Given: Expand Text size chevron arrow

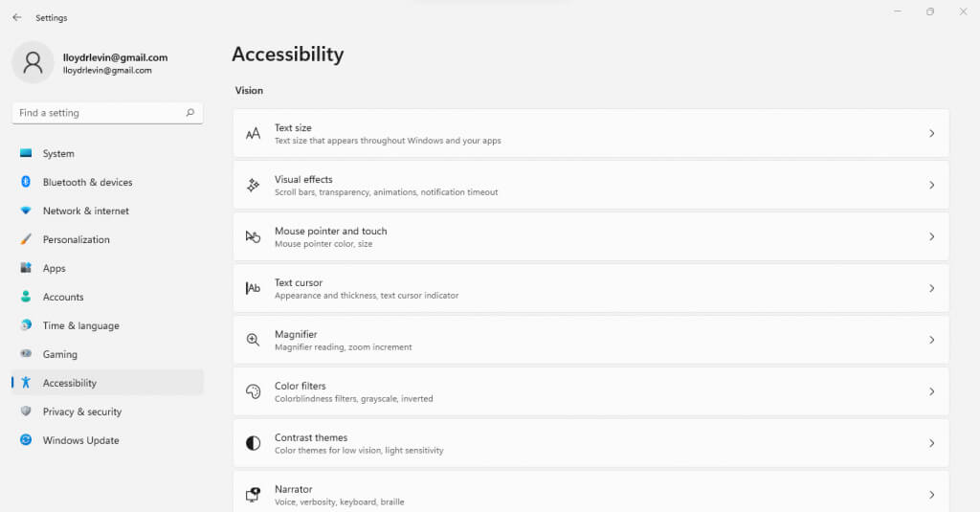Looking at the screenshot, I should [x=931, y=134].
